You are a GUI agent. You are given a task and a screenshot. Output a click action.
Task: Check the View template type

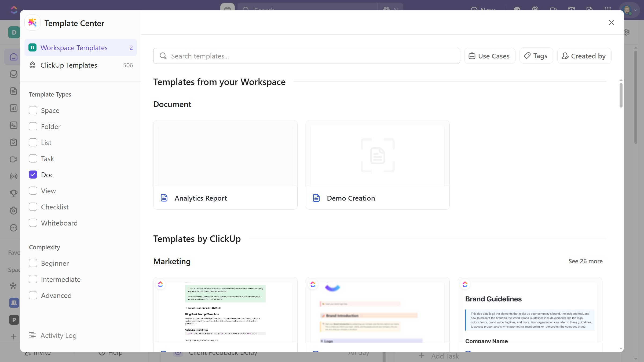33,191
